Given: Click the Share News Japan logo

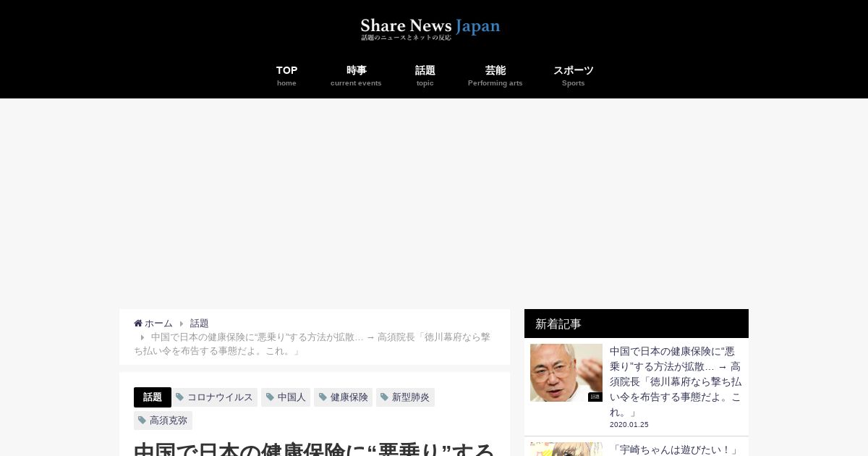Looking at the screenshot, I should [x=430, y=29].
